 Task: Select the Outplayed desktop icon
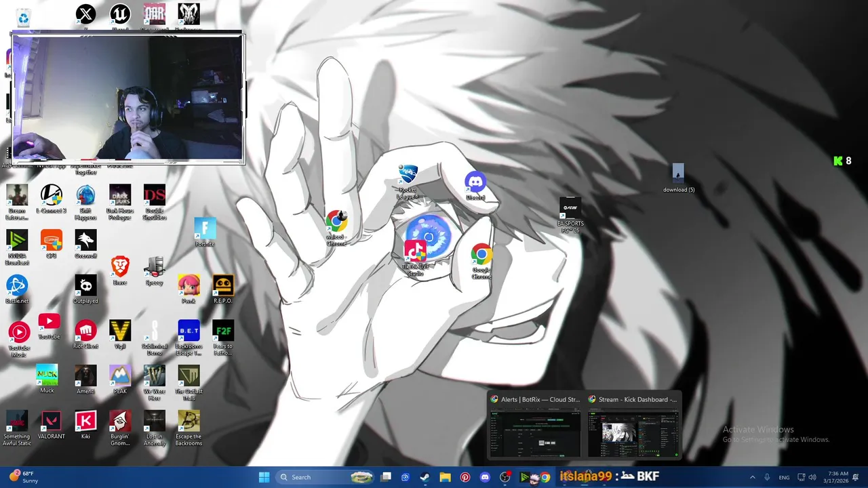pyautogui.click(x=85, y=289)
